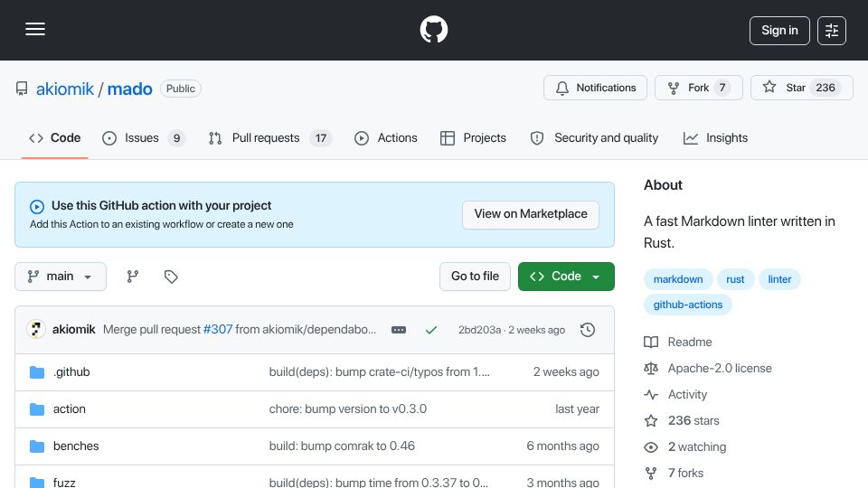This screenshot has width=868, height=488.
Task: Click View on Marketplace button
Action: [531, 214]
